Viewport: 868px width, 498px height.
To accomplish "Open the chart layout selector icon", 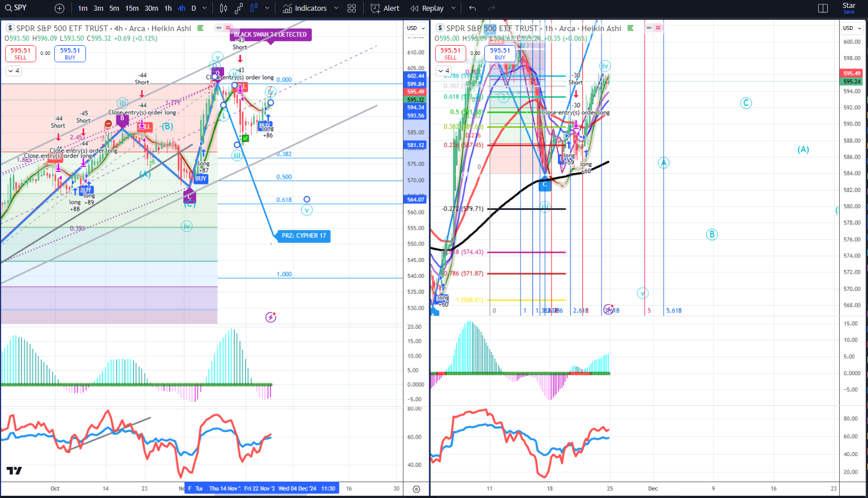I will (x=823, y=8).
